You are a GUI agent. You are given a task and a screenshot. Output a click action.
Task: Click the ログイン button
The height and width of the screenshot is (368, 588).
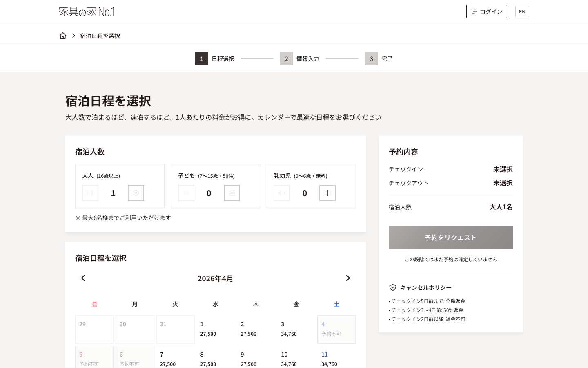(487, 11)
